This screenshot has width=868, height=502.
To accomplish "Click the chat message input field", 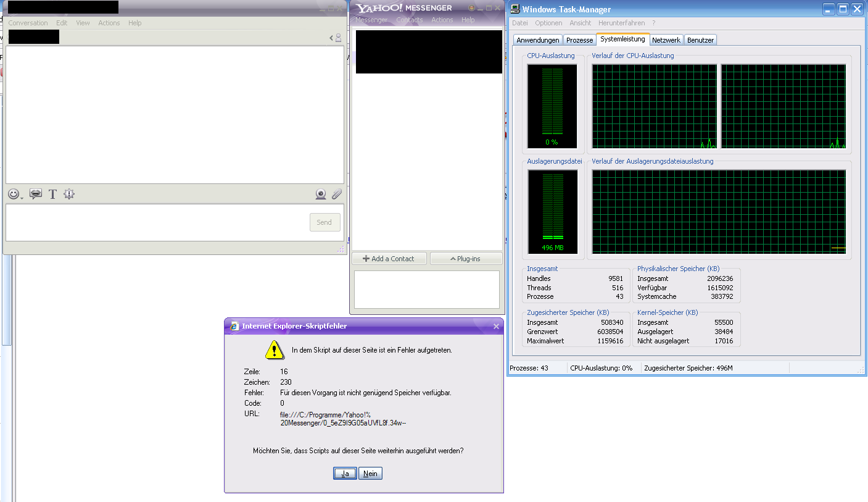I will pos(157,222).
